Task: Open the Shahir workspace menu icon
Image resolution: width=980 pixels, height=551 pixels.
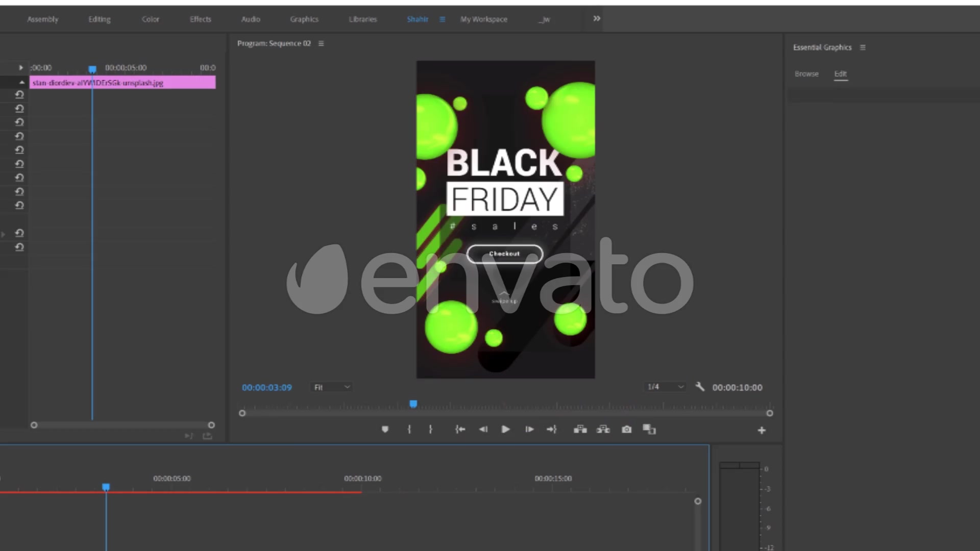Action: [x=443, y=19]
